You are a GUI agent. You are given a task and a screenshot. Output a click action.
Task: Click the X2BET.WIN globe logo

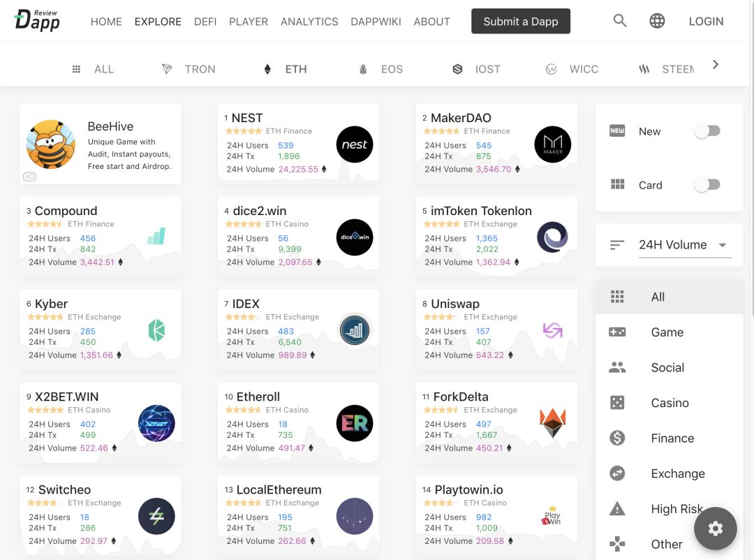click(x=156, y=423)
